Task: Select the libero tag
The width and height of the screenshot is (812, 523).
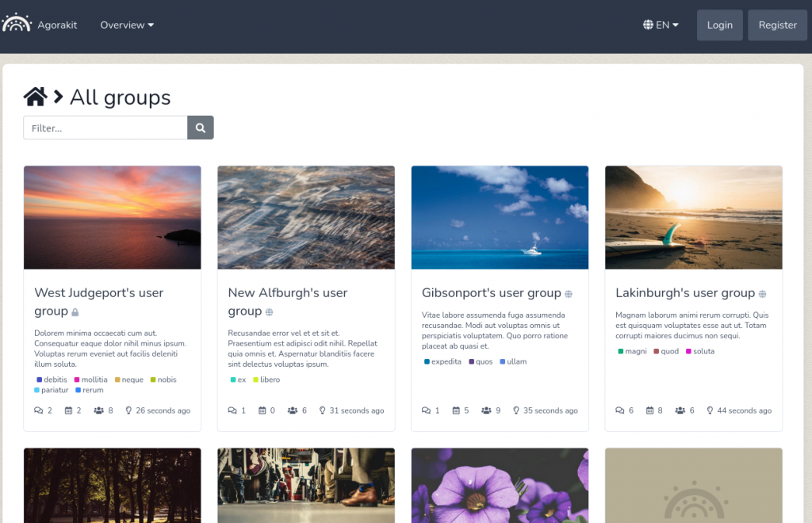Action: click(266, 380)
